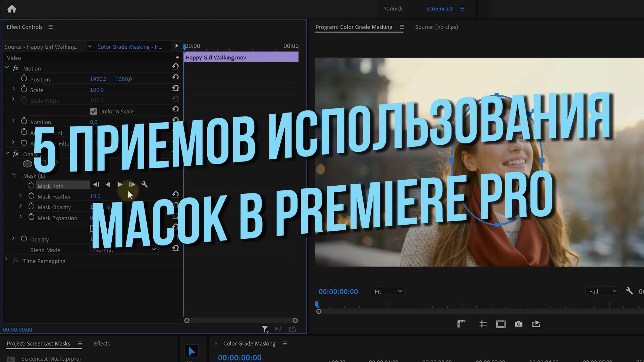Screen dimensions: 644x362
Task: Activate the Selection tool arrow
Action: tap(192, 351)
